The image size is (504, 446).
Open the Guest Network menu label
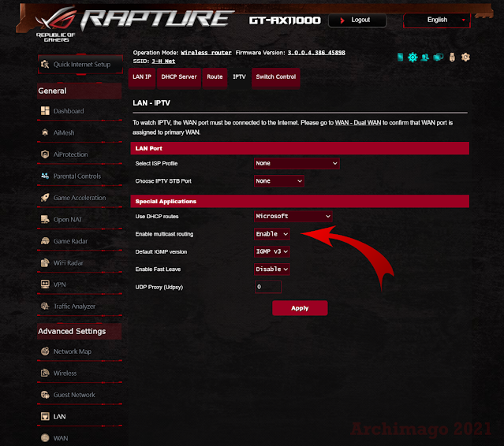point(74,395)
